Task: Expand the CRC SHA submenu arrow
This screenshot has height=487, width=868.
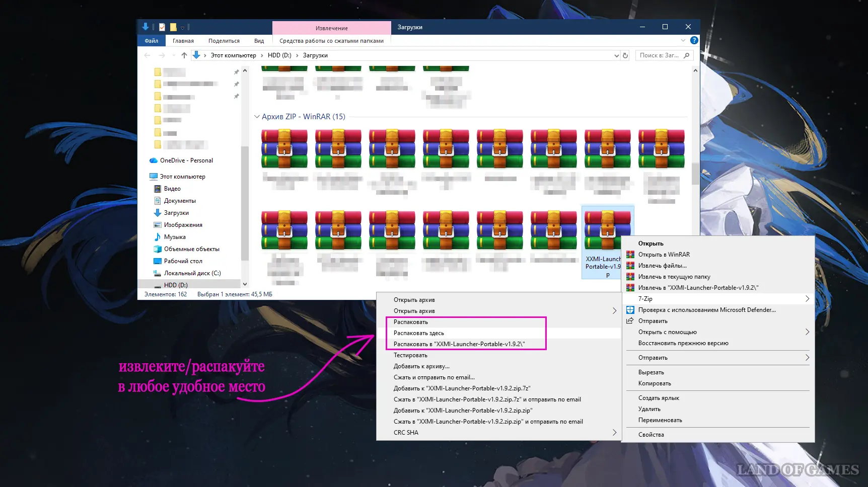Action: point(614,433)
